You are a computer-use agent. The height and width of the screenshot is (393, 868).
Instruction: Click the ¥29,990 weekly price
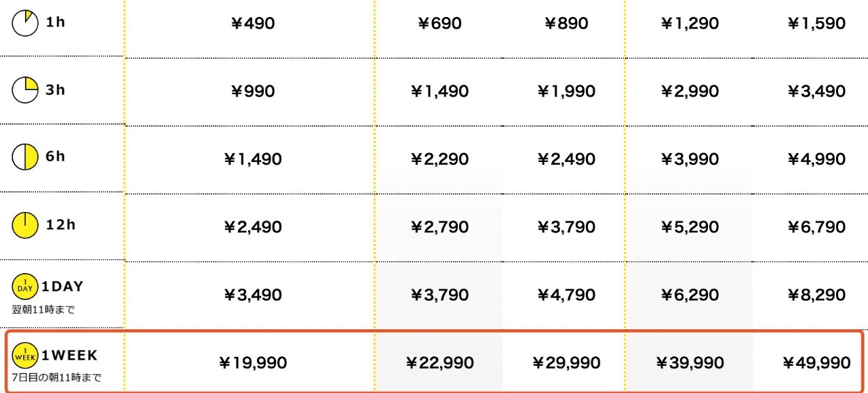566,363
